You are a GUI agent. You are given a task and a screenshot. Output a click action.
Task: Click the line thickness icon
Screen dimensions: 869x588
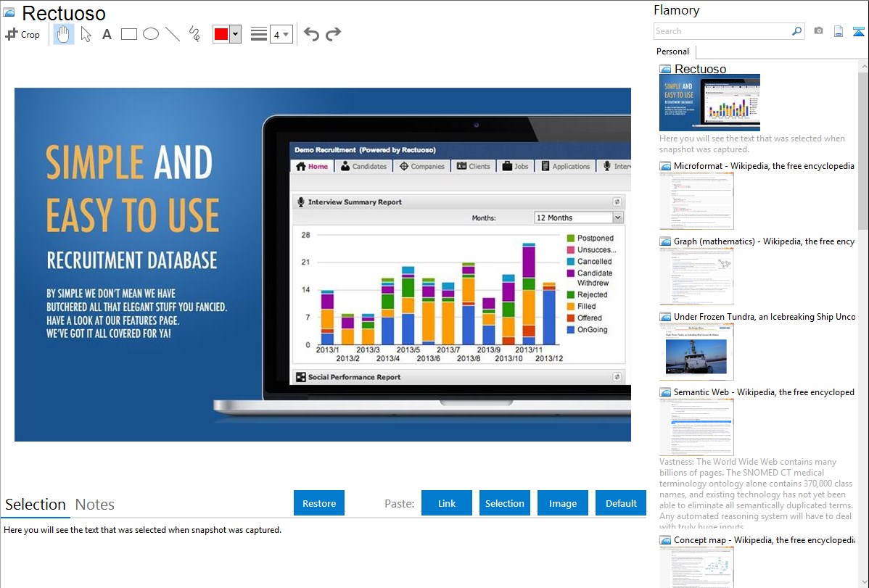[x=259, y=34]
